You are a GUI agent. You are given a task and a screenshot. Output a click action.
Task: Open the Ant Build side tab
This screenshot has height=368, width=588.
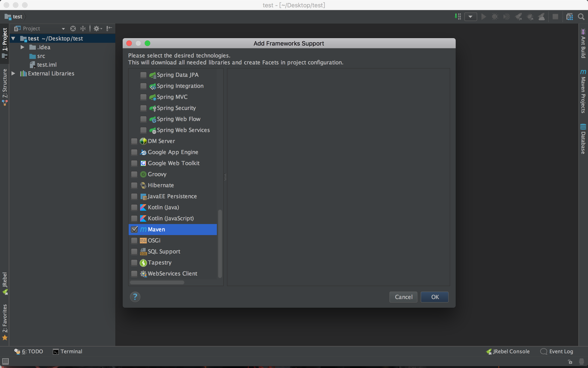[583, 43]
